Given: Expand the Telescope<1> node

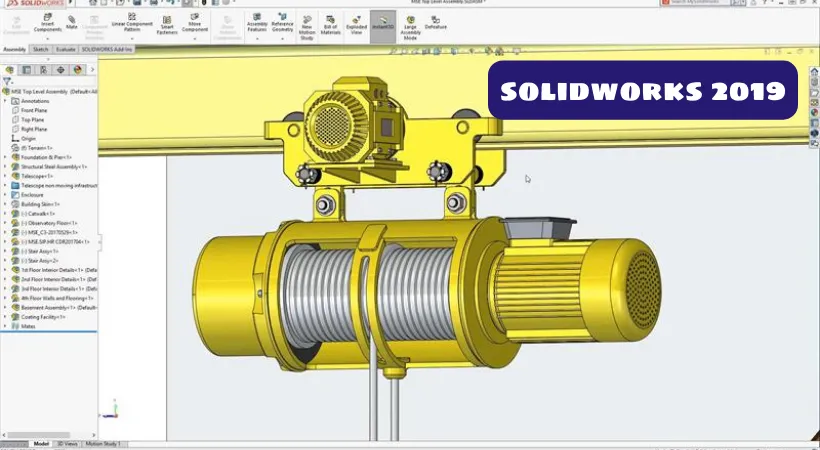Looking at the screenshot, I should point(5,176).
